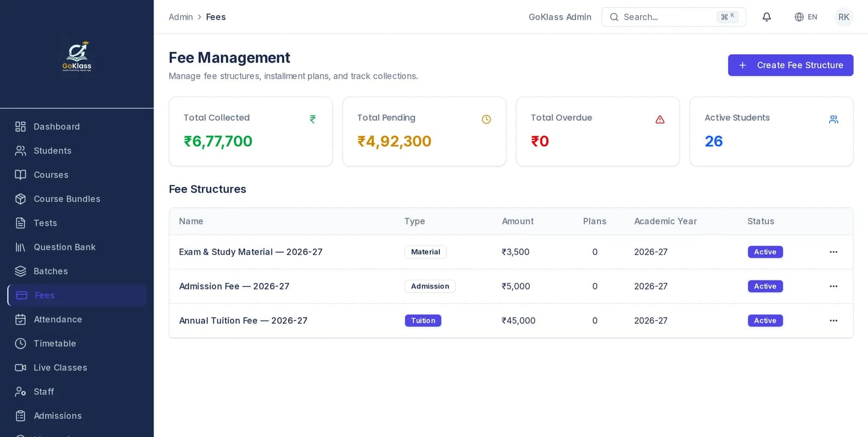Click the Fees card icon
Screen dimensions: 868x437
coord(22,295)
